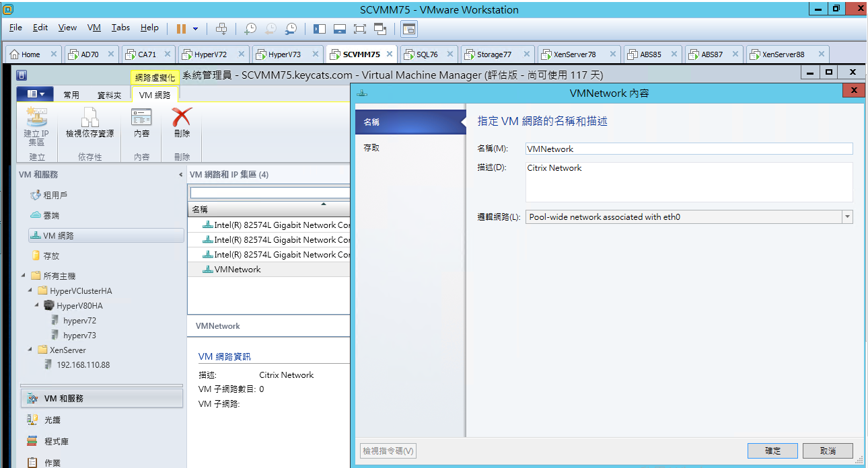Viewport: 868px width, 468px height.
Task: Close the Storage77 tab
Action: (526, 54)
